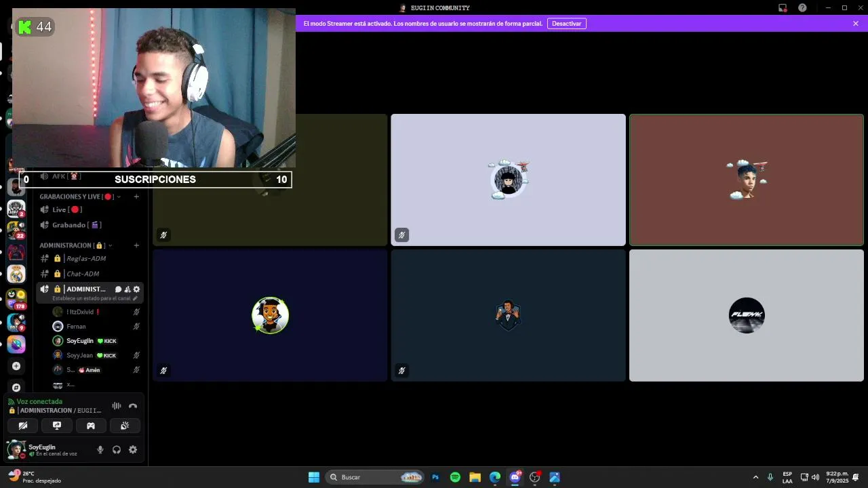Viewport: 868px width, 488px height.
Task: Mute your microphone in user panel
Action: (x=100, y=449)
